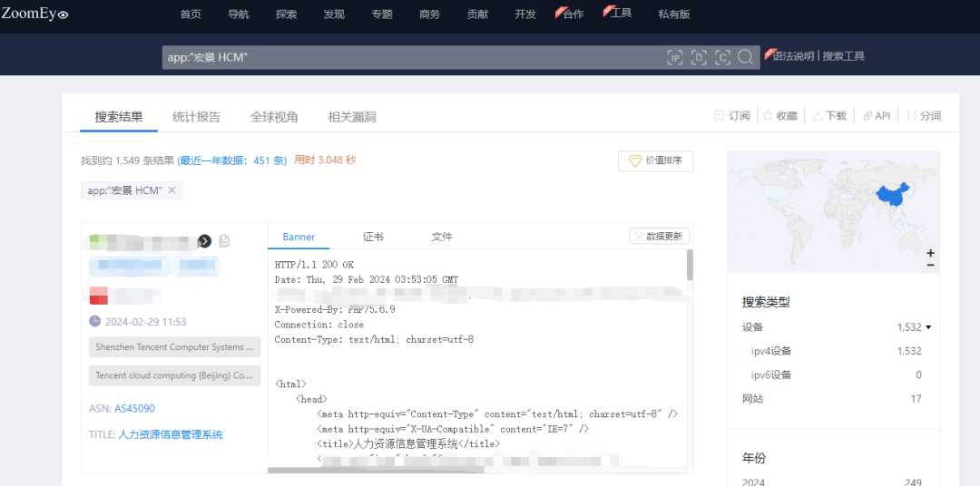The width and height of the screenshot is (980, 486).
Task: Open the 工具 menu item
Action: (x=621, y=13)
